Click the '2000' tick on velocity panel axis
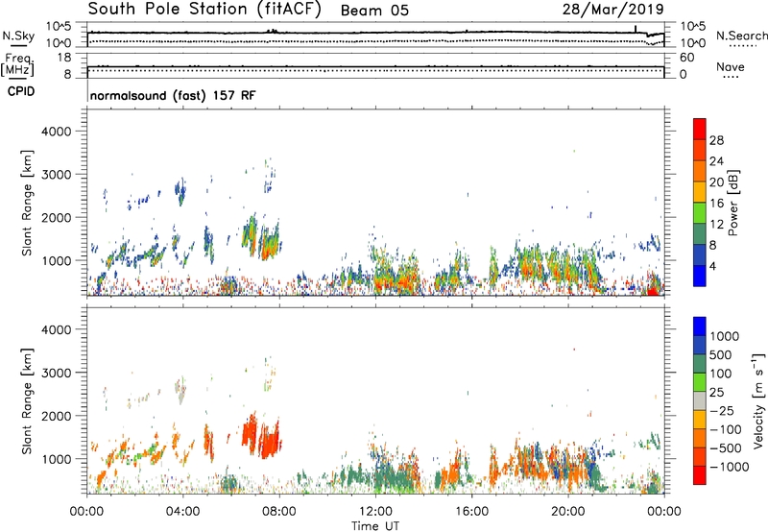This screenshot has height=532, width=768. pos(56,416)
